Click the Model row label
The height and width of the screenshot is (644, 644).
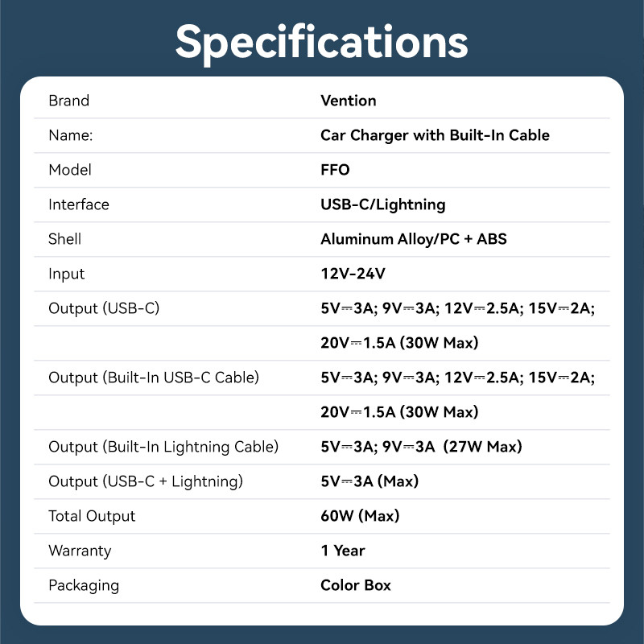point(70,170)
